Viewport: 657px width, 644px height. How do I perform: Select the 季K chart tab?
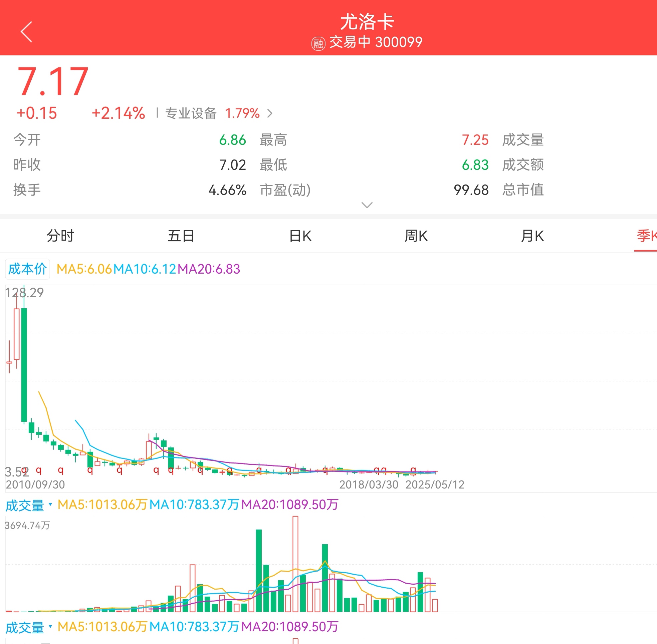click(647, 236)
